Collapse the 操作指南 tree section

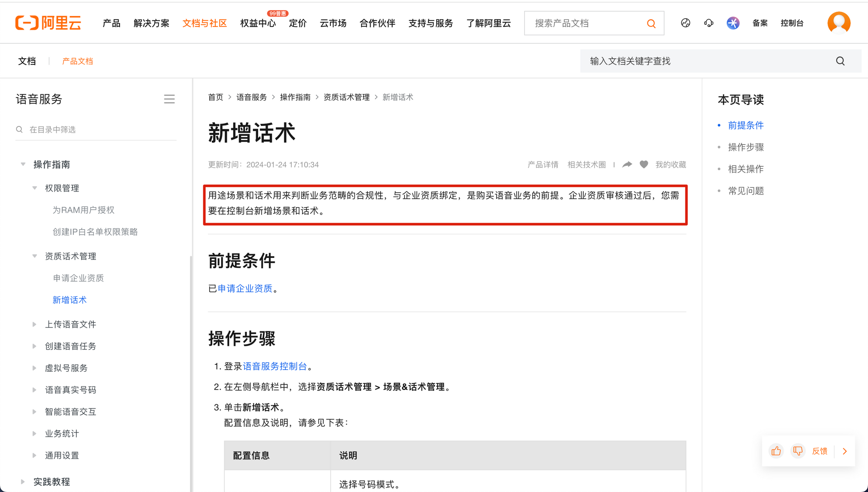coord(23,165)
